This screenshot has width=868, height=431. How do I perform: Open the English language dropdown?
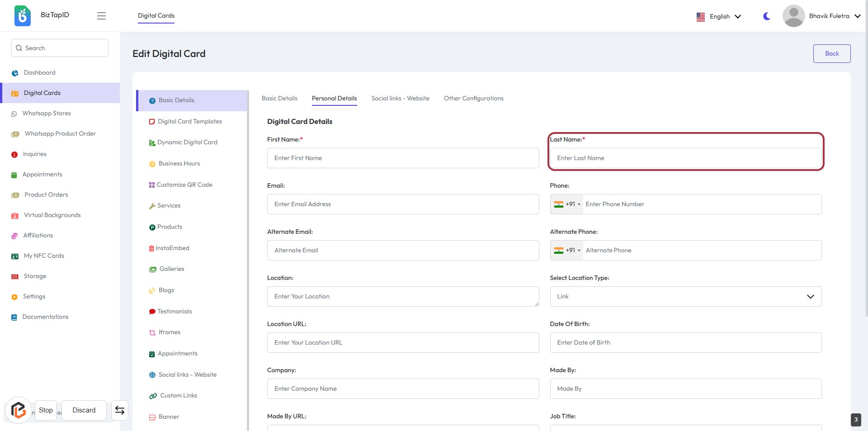[x=719, y=16]
